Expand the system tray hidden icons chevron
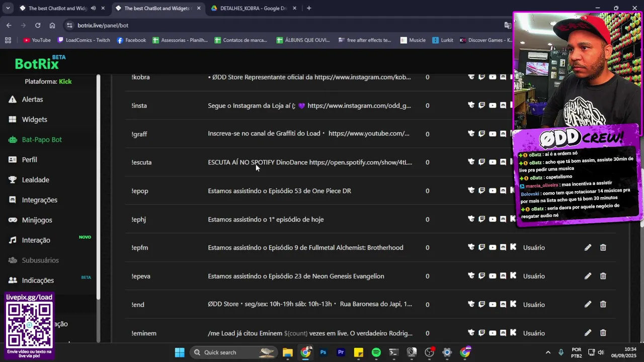Image resolution: width=644 pixels, height=362 pixels. click(x=548, y=352)
